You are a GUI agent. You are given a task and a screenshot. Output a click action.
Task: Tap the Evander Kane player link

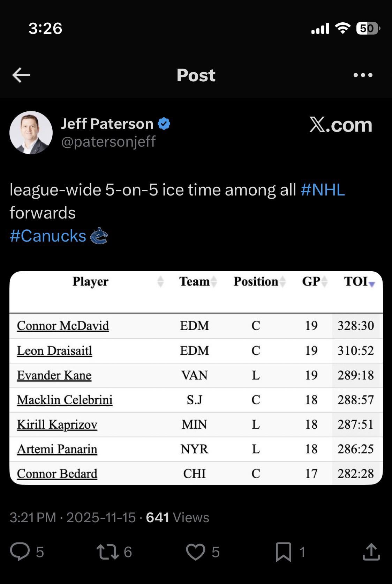pyautogui.click(x=54, y=375)
